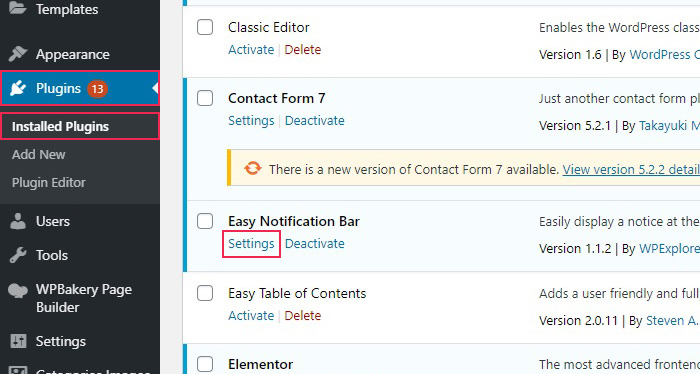Deactivate the Contact Form 7 plugin

tap(315, 121)
